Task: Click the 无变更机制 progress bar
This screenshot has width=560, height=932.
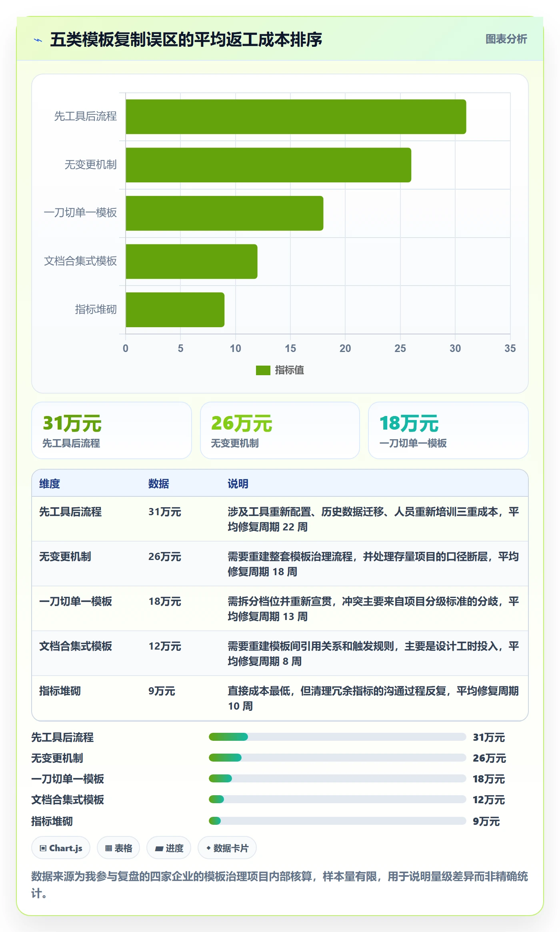Action: (x=337, y=758)
